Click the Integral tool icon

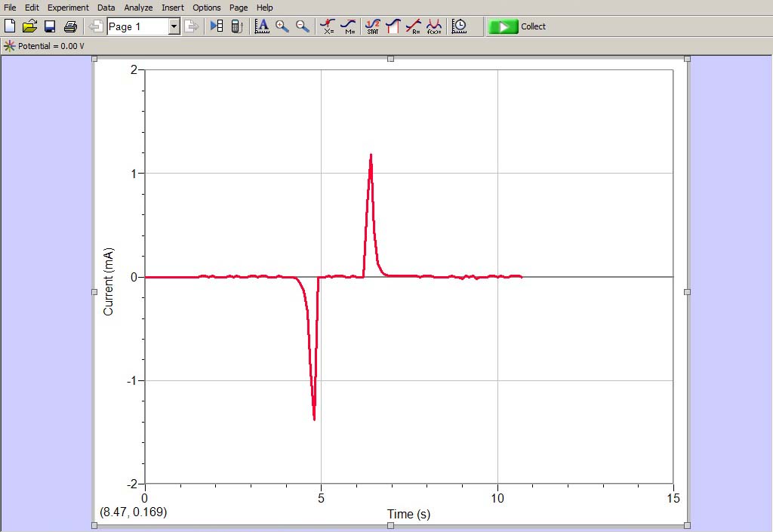[x=393, y=26]
